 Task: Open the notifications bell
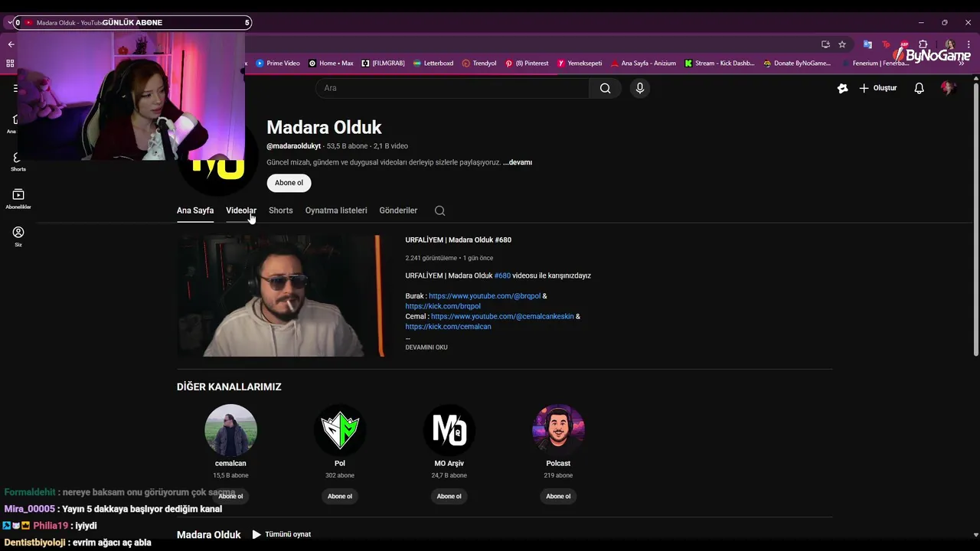919,88
